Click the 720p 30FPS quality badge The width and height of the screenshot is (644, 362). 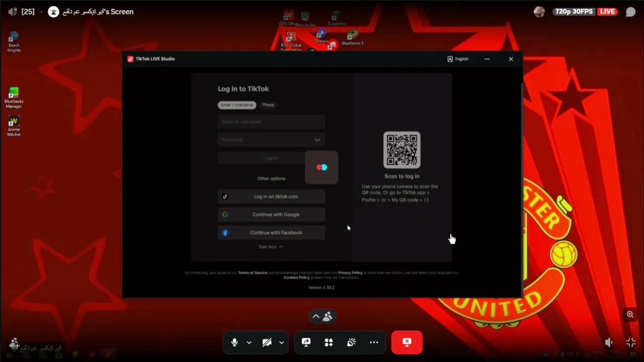(x=575, y=12)
